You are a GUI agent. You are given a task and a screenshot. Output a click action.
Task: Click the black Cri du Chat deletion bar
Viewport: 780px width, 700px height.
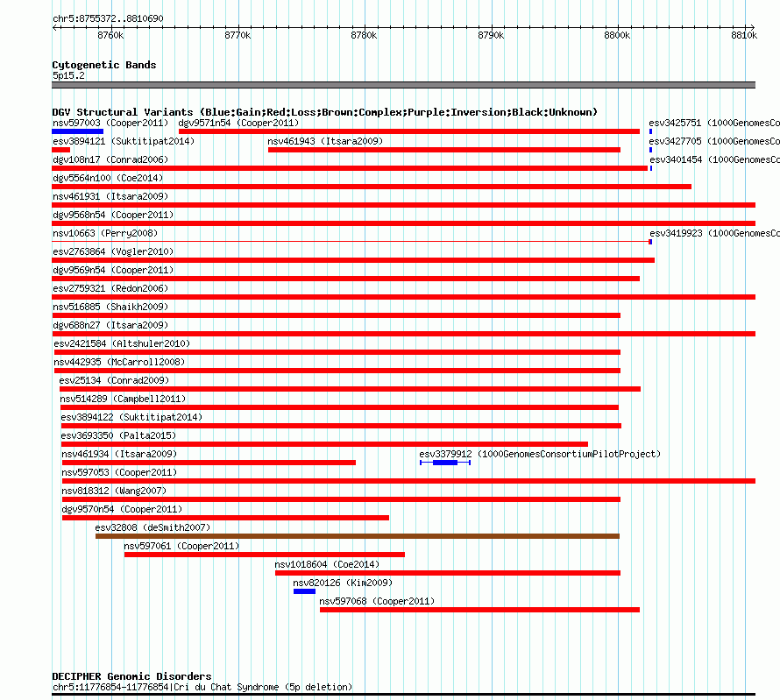[x=403, y=694]
